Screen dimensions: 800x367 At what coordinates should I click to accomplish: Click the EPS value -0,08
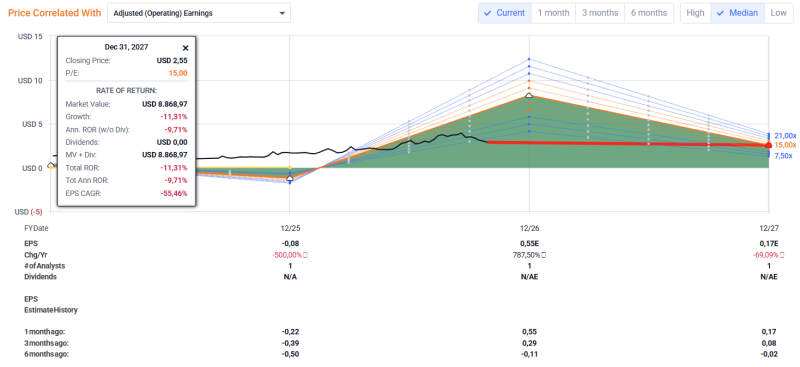coord(290,244)
